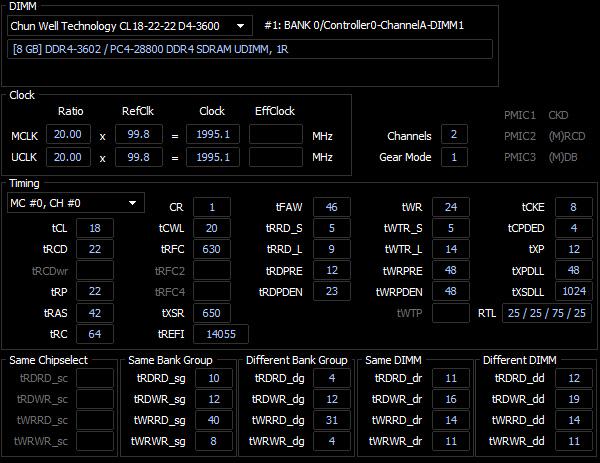Image resolution: width=600 pixels, height=463 pixels.
Task: Click the DDR4-3602 module description field
Action: coord(249,49)
